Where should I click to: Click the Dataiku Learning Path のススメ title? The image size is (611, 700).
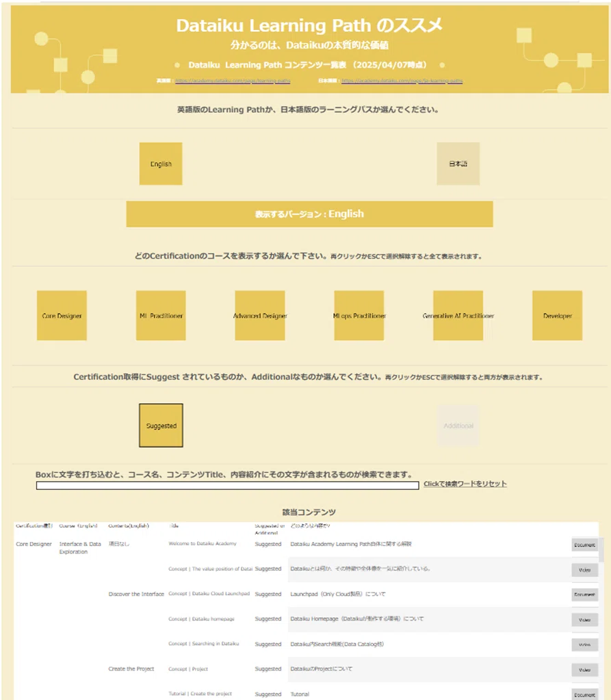[x=309, y=25]
